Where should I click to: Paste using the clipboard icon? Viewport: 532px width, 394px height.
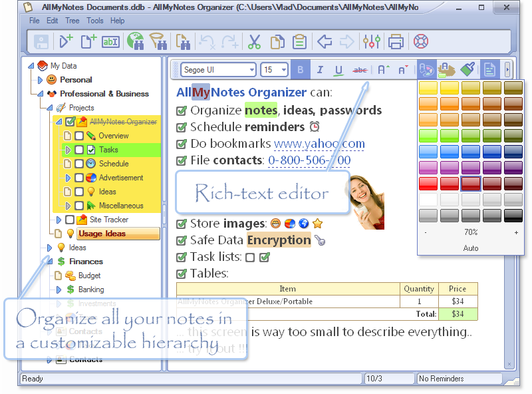(300, 42)
